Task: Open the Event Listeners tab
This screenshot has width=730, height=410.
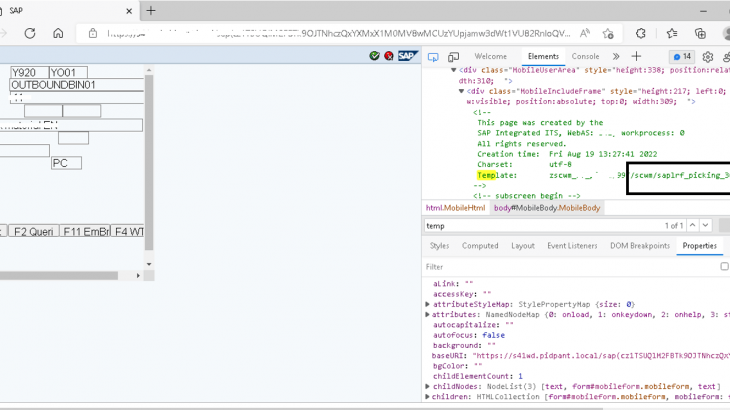Action: 571,246
